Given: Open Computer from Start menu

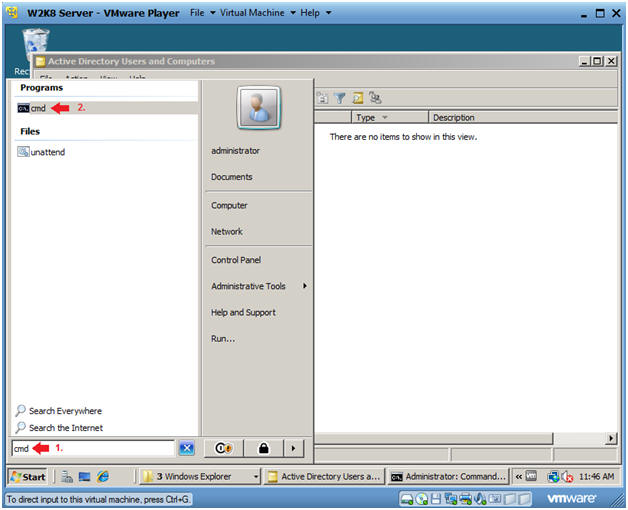Looking at the screenshot, I should (229, 205).
